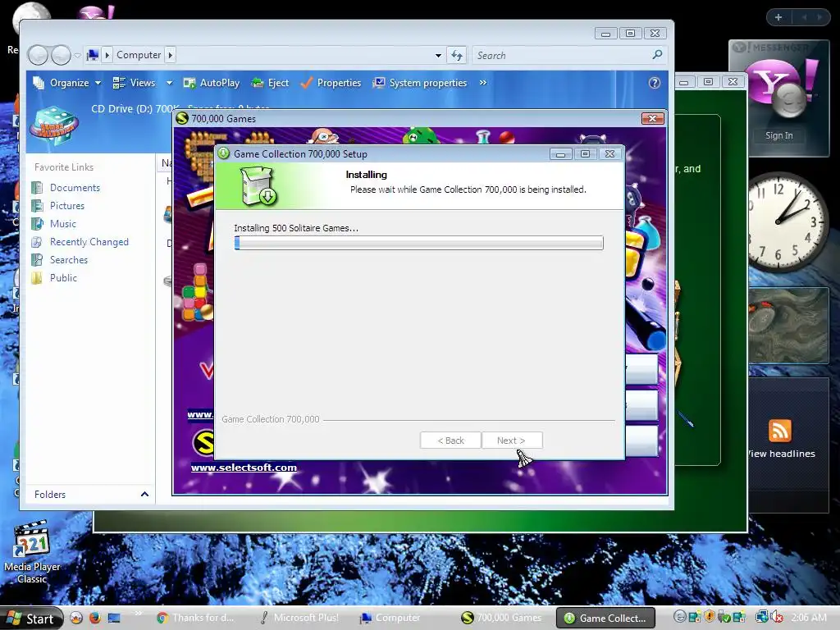Click the Computer icon in the address bar

[93, 55]
